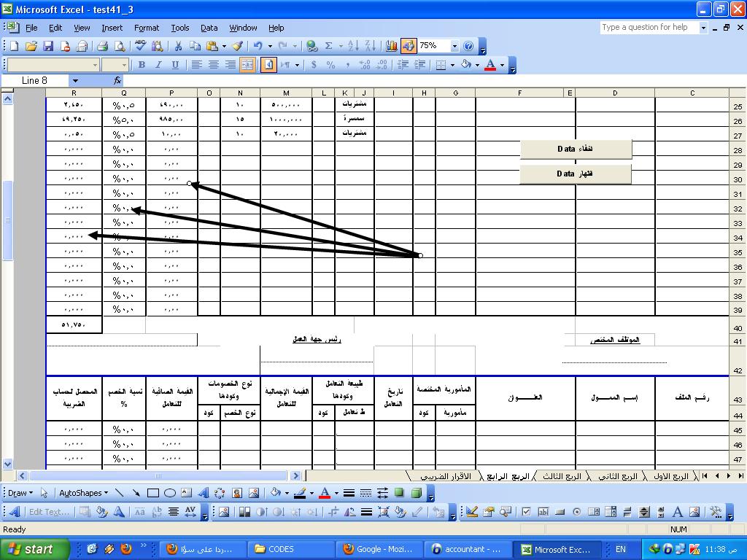The height and width of the screenshot is (560, 747).
Task: Print the sheet with the printer icon
Action: 102,46
